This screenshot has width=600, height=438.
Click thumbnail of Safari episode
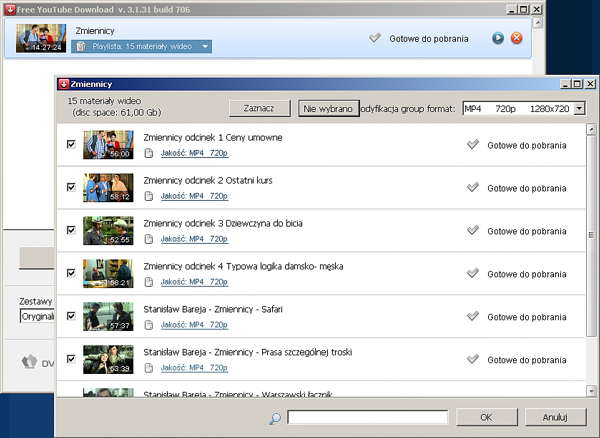pyautogui.click(x=108, y=316)
